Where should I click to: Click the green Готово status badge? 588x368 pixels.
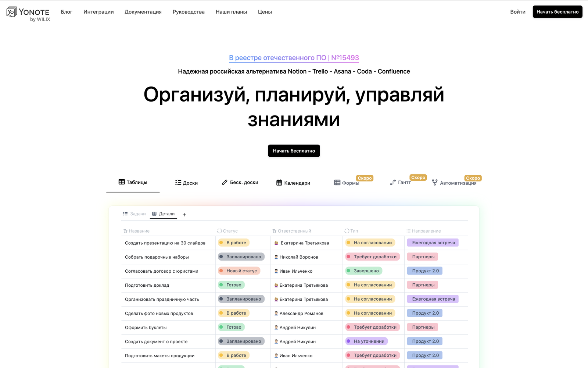(231, 285)
